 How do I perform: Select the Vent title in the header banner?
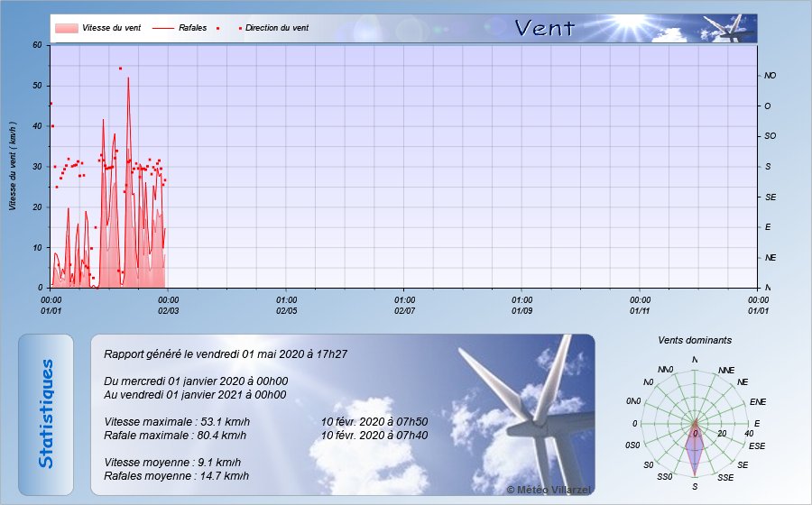click(x=544, y=28)
